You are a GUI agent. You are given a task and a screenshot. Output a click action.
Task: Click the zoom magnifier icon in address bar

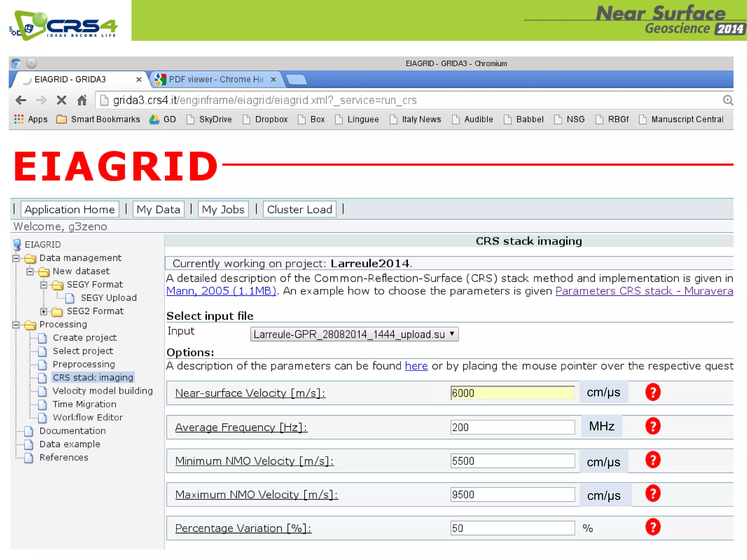click(728, 100)
